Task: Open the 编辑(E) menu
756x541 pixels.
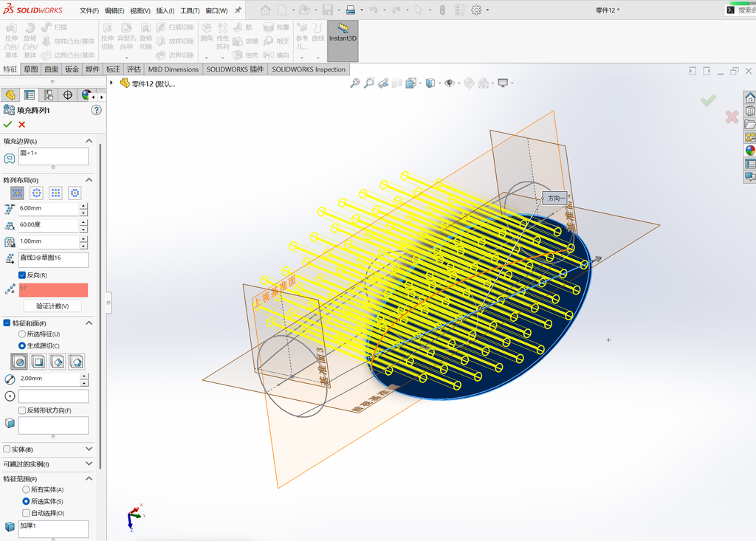Action: (x=114, y=10)
